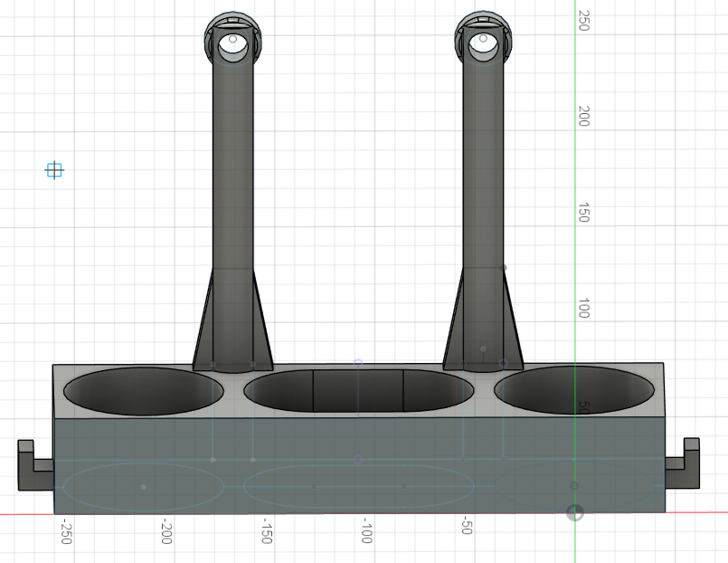This screenshot has width=728, height=563.
Task: Select the origin point at axis intersection
Action: (x=575, y=513)
